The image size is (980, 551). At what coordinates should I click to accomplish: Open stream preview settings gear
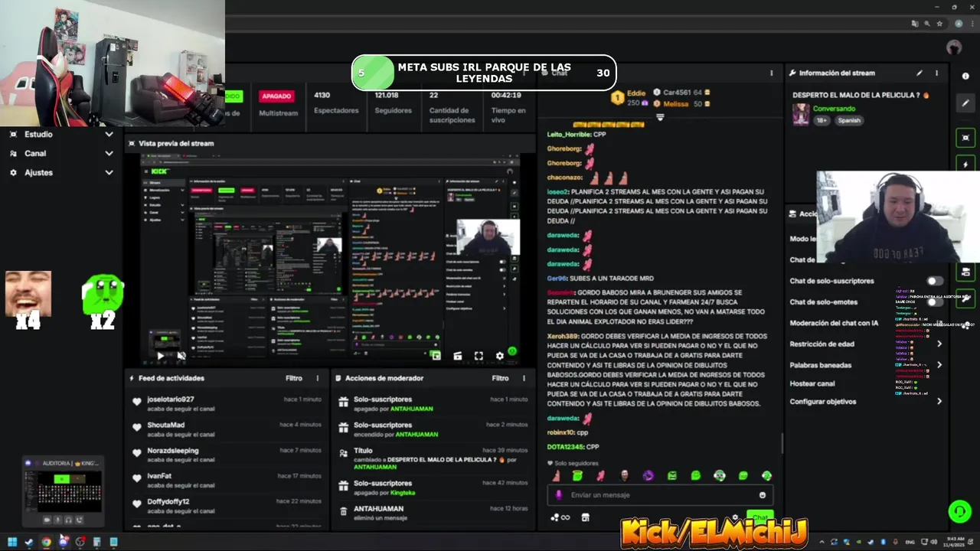click(x=500, y=356)
